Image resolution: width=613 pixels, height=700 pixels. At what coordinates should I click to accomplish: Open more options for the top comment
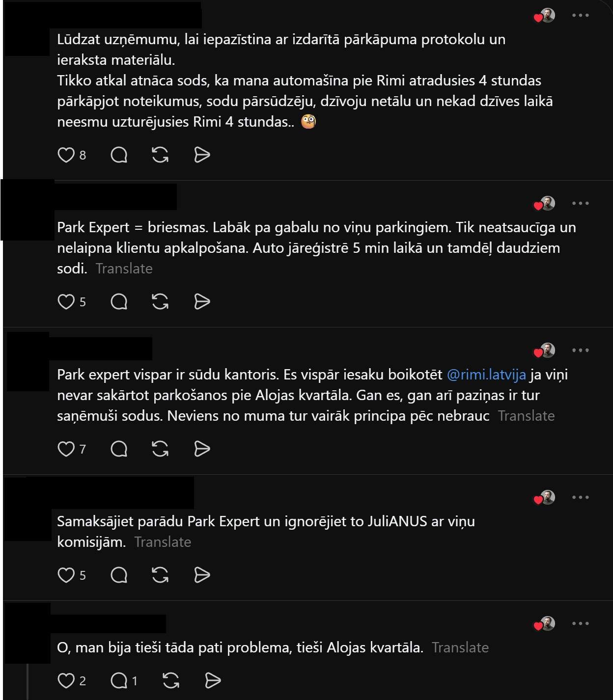[581, 15]
